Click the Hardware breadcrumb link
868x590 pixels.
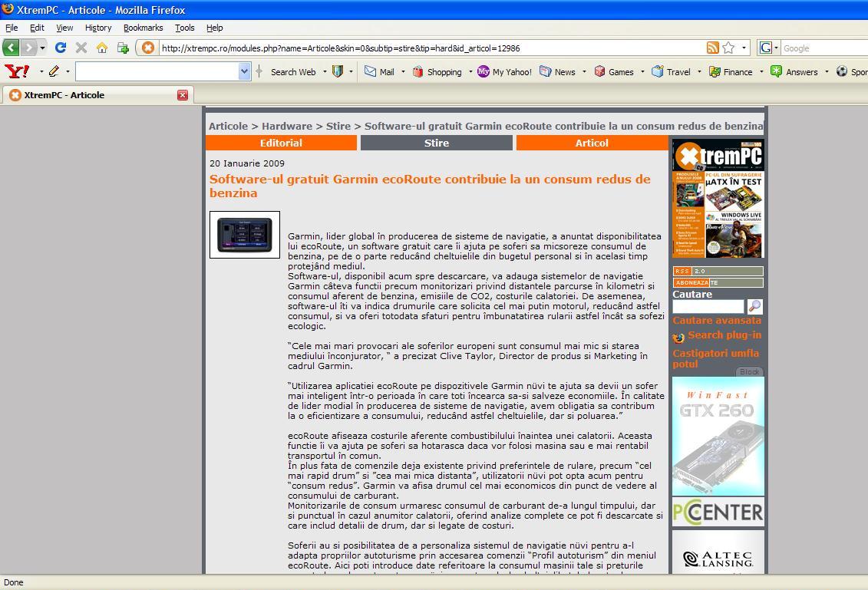click(287, 126)
